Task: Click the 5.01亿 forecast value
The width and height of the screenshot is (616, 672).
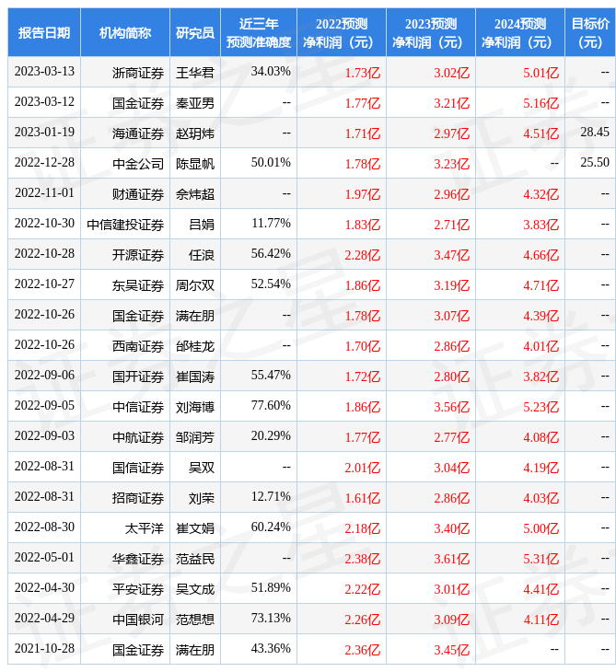Action: point(541,73)
